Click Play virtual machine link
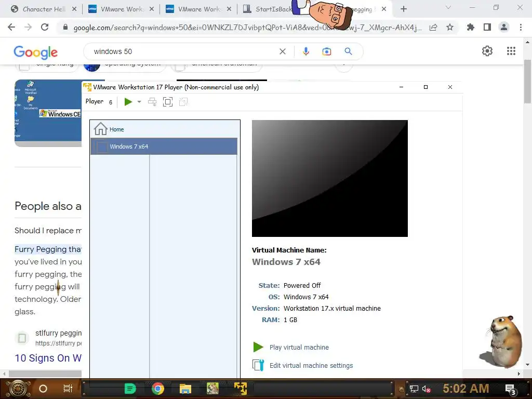 pos(299,348)
